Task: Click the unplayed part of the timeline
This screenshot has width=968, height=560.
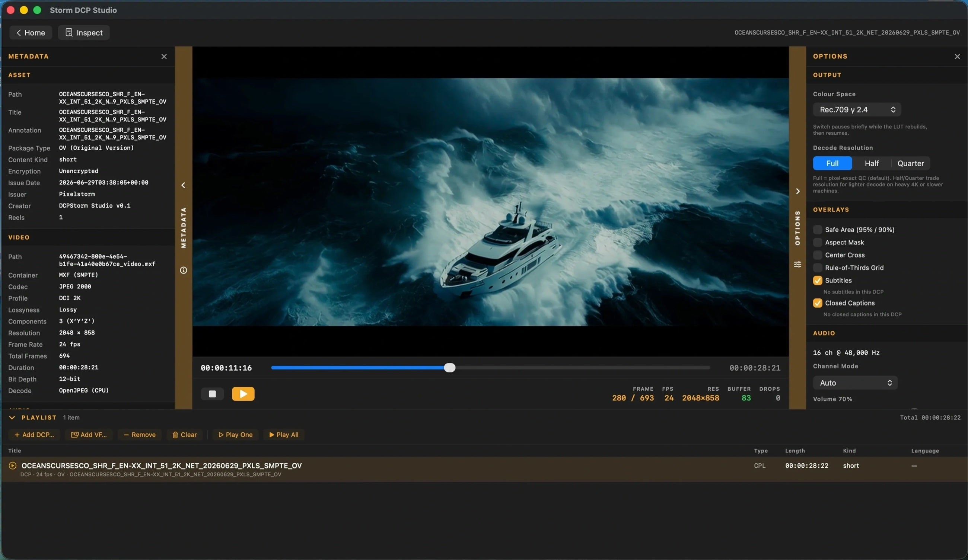Action: click(x=582, y=368)
